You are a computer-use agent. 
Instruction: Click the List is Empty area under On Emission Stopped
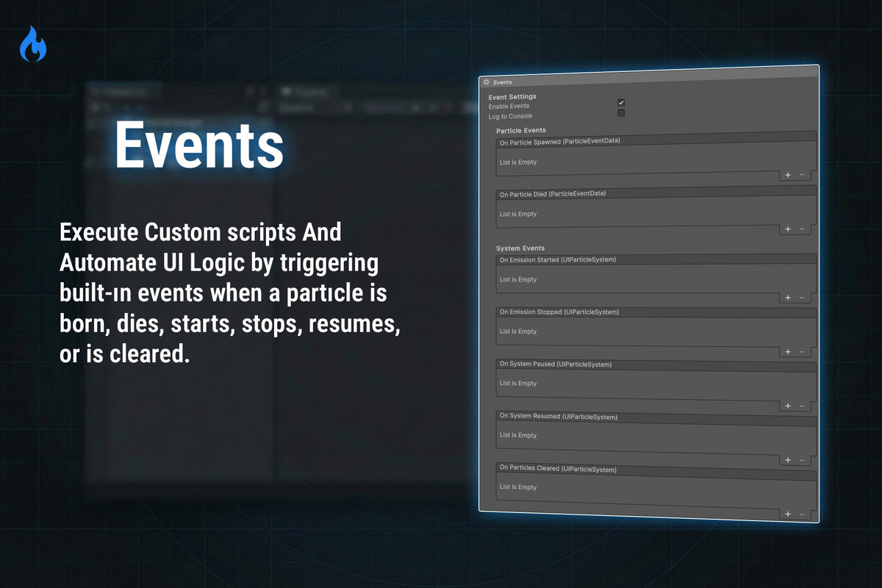518,331
